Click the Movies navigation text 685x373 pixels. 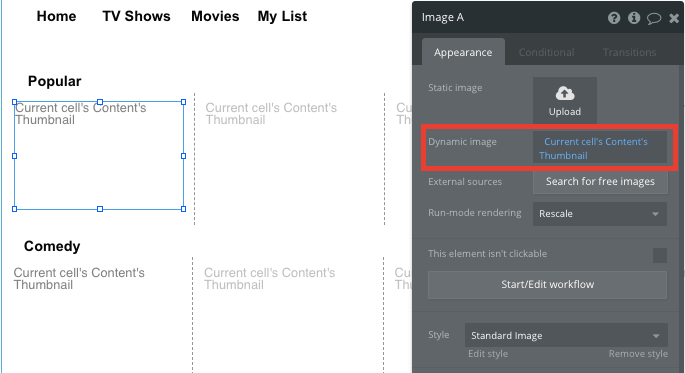215,16
